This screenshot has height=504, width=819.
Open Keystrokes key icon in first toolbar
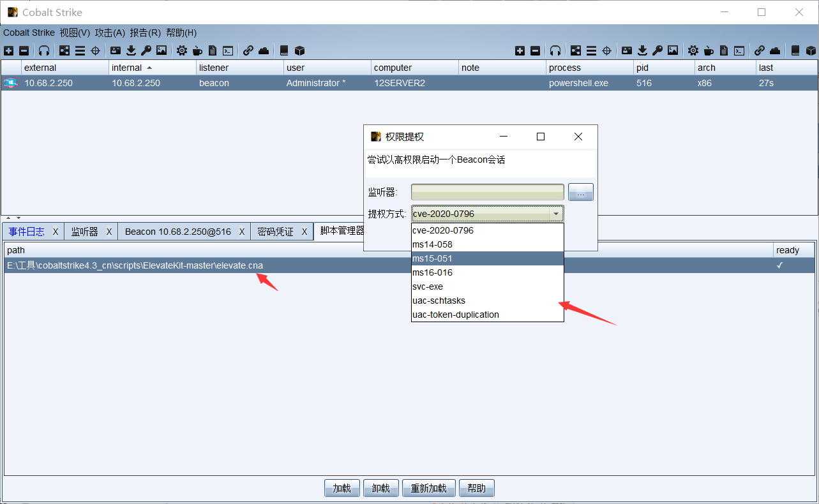pos(146,50)
